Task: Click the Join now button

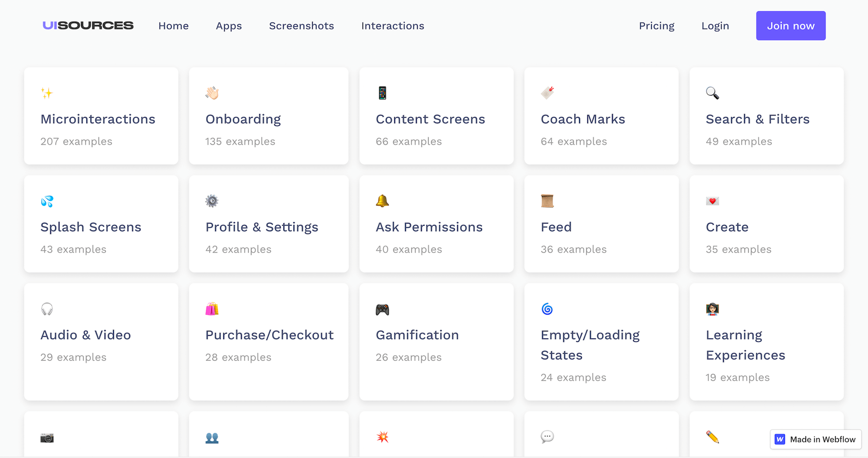Action: [x=790, y=26]
